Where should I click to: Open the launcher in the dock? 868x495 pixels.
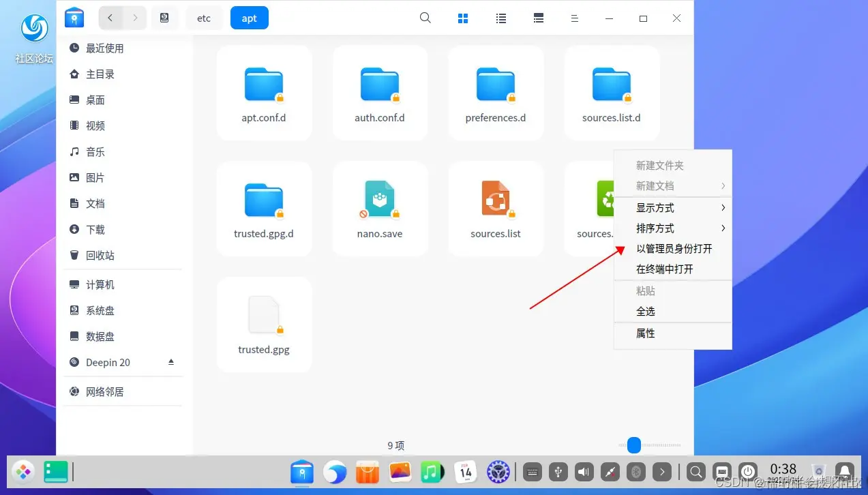23,471
